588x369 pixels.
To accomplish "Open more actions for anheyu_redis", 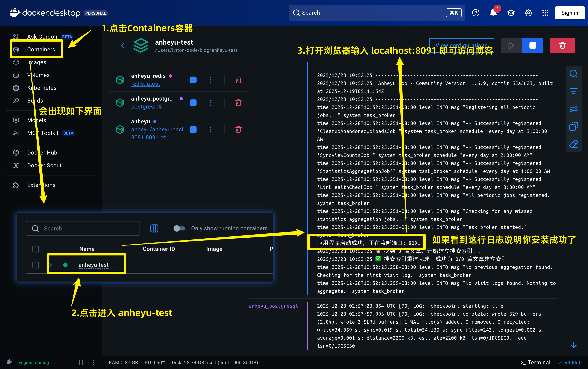I will pyautogui.click(x=211, y=80).
